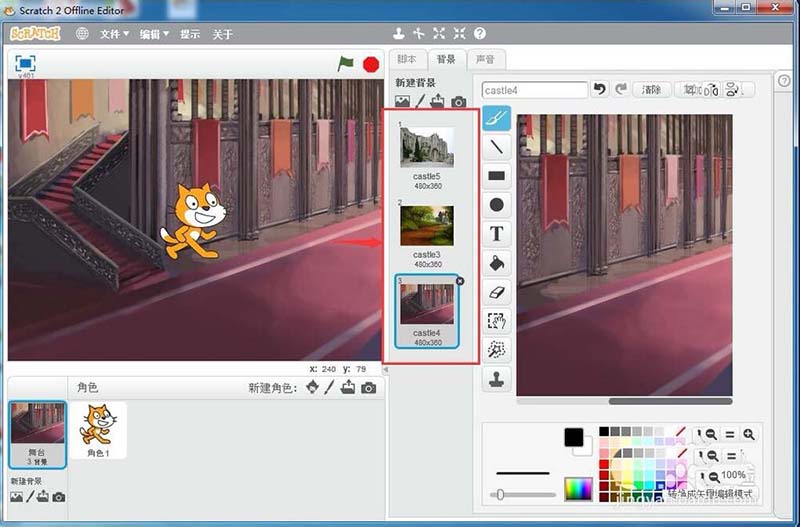Switch stage to full screen mode
The height and width of the screenshot is (527, 800).
click(x=25, y=63)
